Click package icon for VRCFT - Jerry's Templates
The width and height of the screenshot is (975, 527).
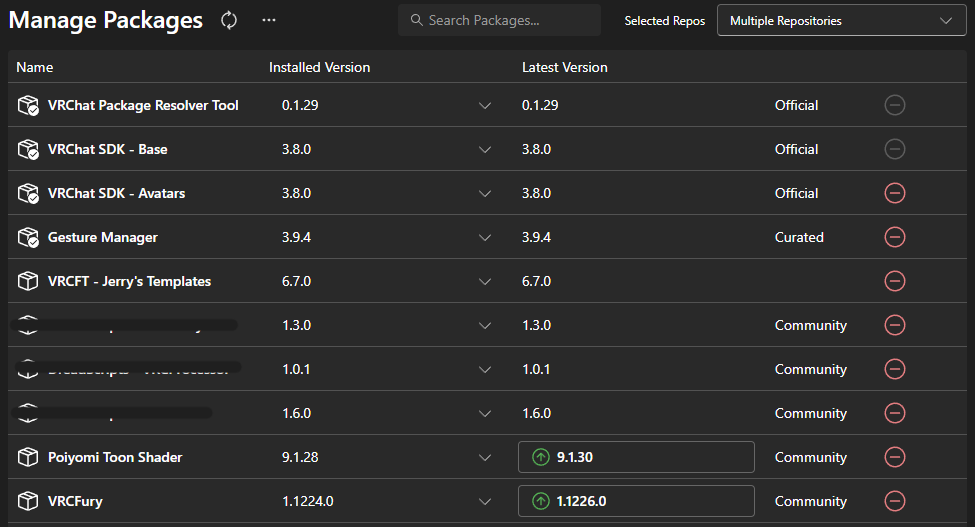28,282
